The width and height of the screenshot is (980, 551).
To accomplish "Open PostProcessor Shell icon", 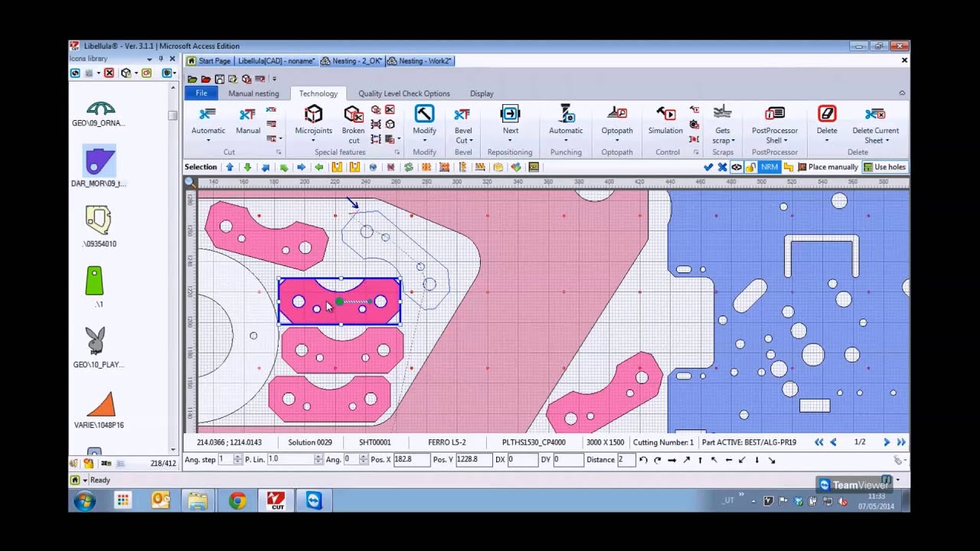I will click(775, 114).
